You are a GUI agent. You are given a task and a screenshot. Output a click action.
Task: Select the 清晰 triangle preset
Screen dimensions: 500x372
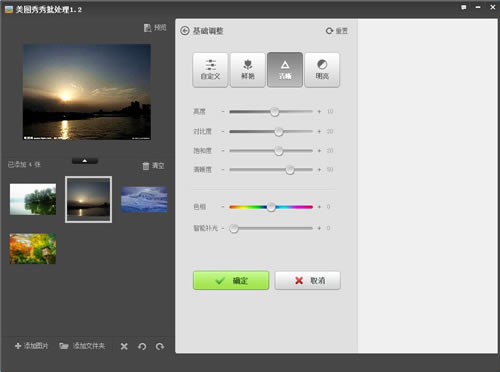tap(285, 70)
